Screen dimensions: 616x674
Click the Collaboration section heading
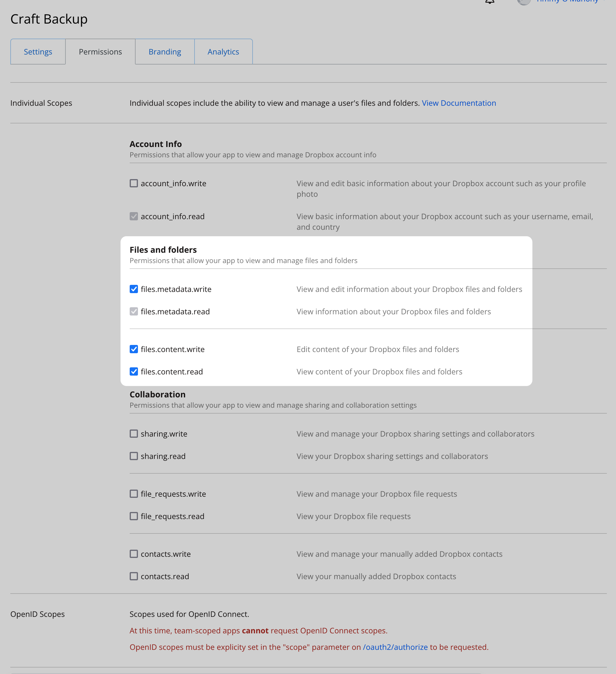point(157,394)
